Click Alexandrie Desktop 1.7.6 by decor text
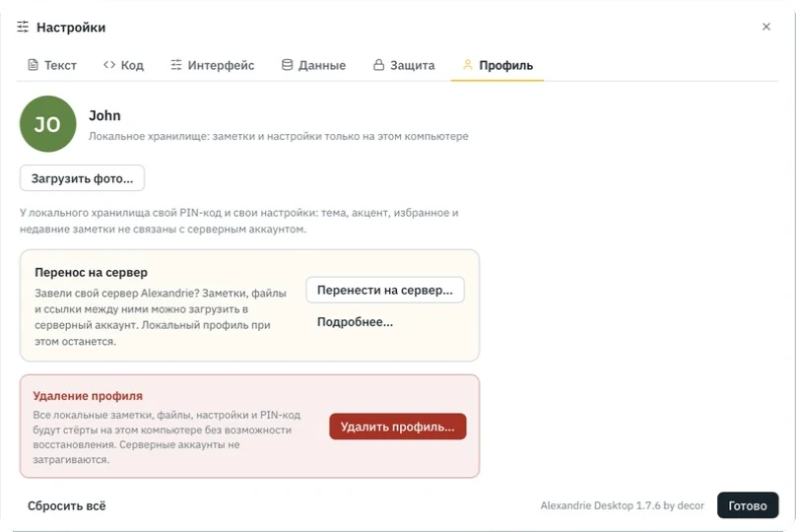796x532 pixels. [x=623, y=505]
